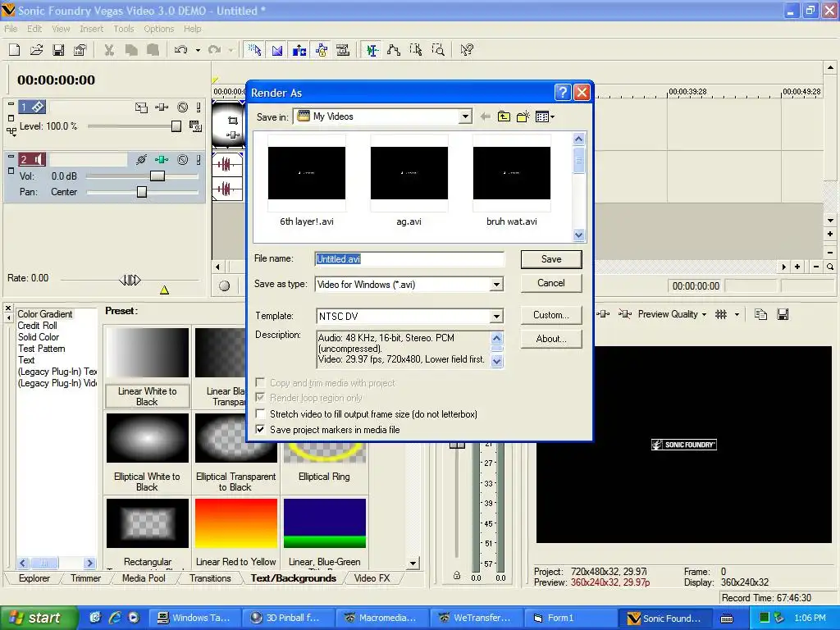This screenshot has height=630, width=840.
Task: Switch to the Explorer tab
Action: [x=34, y=578]
